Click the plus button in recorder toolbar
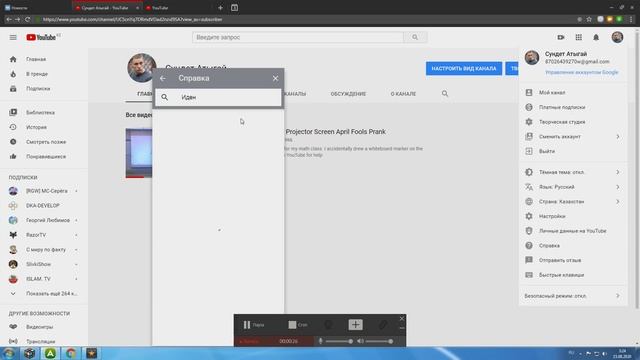The height and width of the screenshot is (360, 640). (x=356, y=324)
